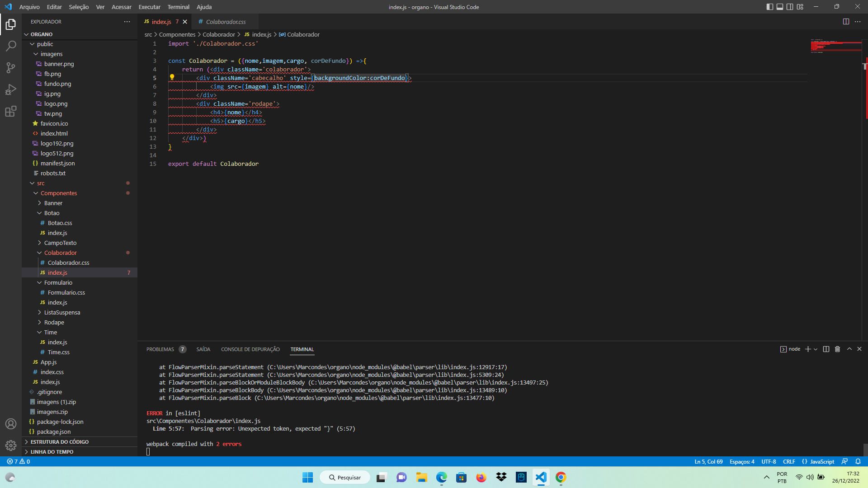This screenshot has width=868, height=488.
Task: Close the index.js editor tab
Action: [185, 22]
